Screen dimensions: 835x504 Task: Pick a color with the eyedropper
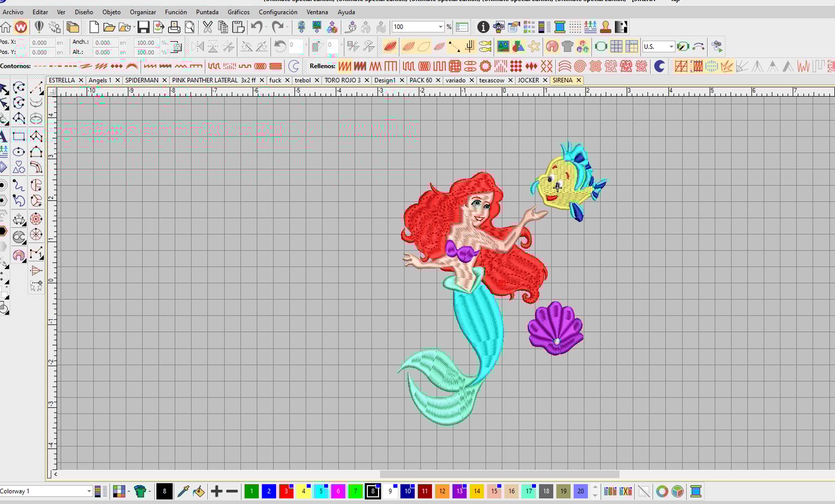click(x=183, y=491)
